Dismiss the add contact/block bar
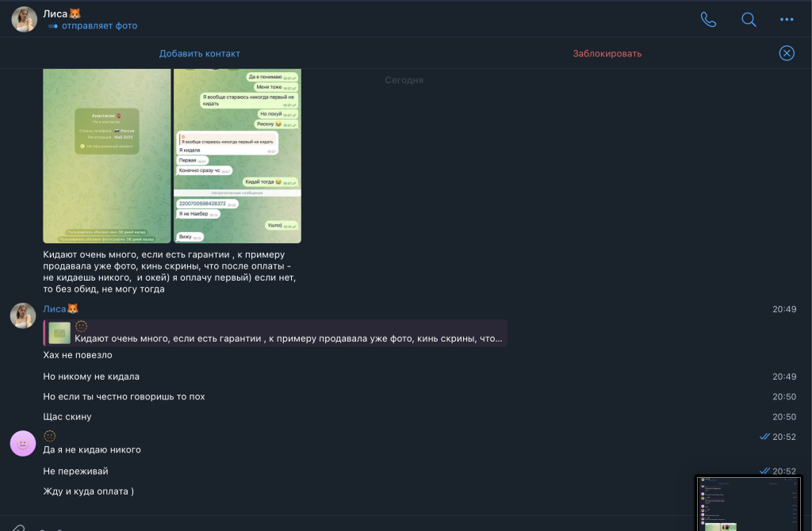 coord(787,53)
